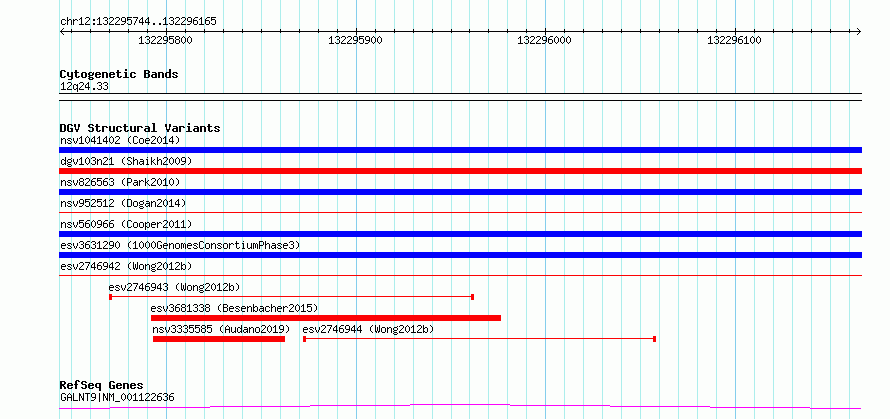Click ruler position label 132296100

pyautogui.click(x=734, y=40)
